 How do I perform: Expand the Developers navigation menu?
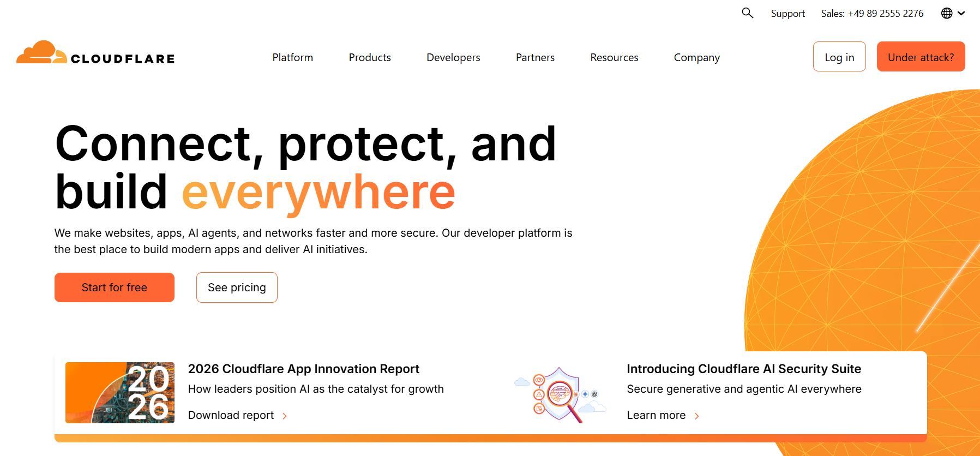point(453,57)
